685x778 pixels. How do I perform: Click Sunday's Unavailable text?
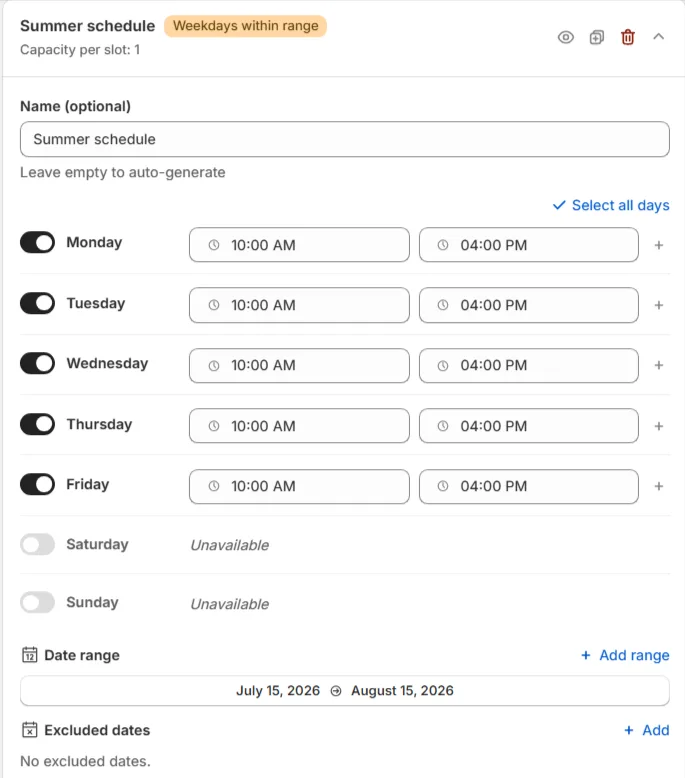pos(230,604)
